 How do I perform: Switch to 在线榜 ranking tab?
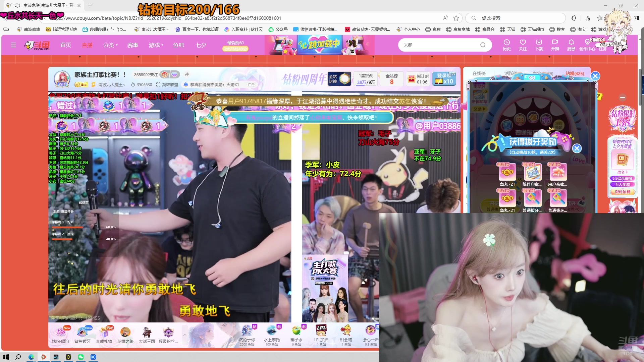(x=479, y=73)
